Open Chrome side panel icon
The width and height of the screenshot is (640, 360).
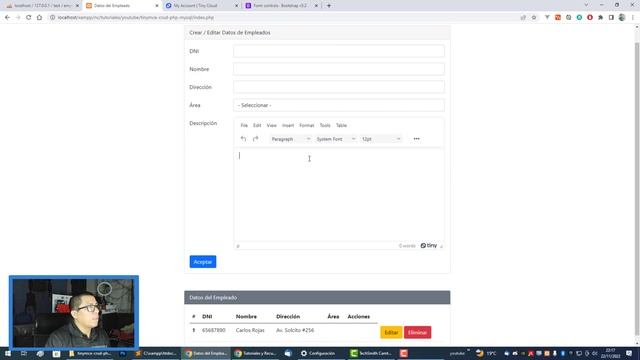(x=611, y=18)
